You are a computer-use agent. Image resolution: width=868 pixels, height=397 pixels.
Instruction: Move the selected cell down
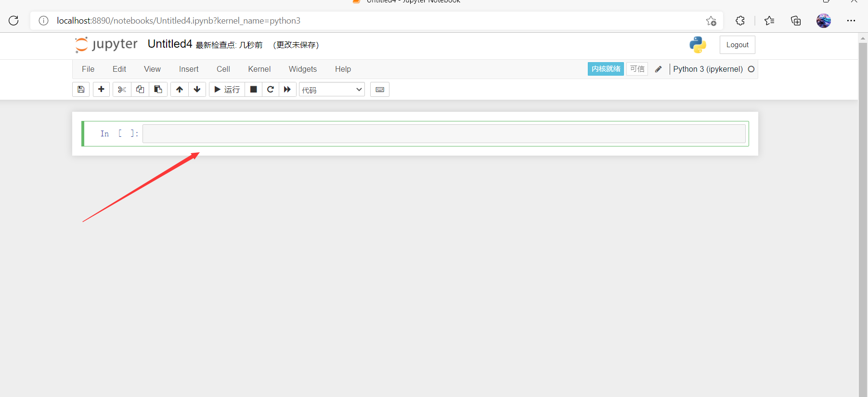197,90
